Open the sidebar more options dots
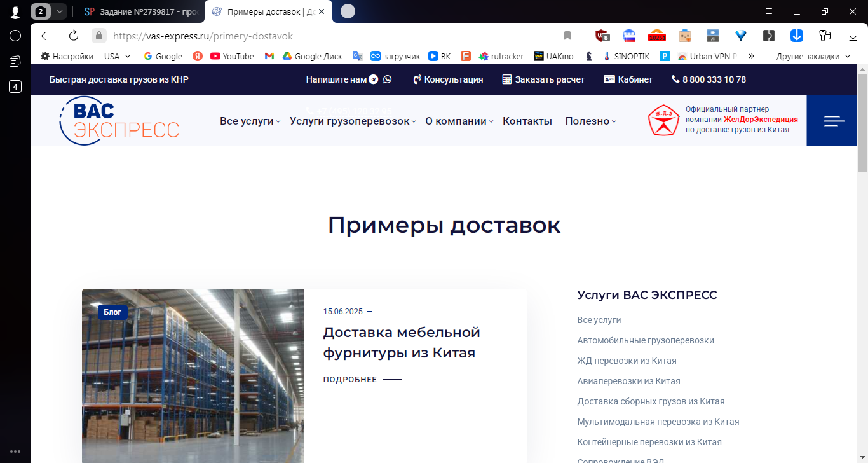This screenshot has height=463, width=868. (x=15, y=451)
